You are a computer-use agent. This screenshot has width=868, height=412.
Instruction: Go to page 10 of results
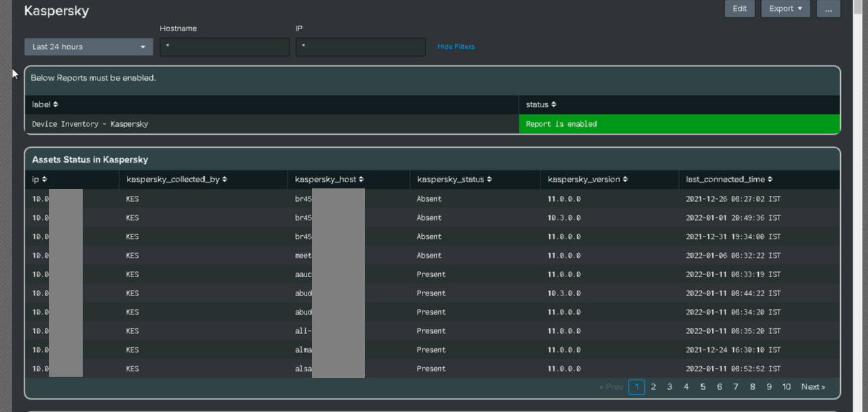click(786, 387)
